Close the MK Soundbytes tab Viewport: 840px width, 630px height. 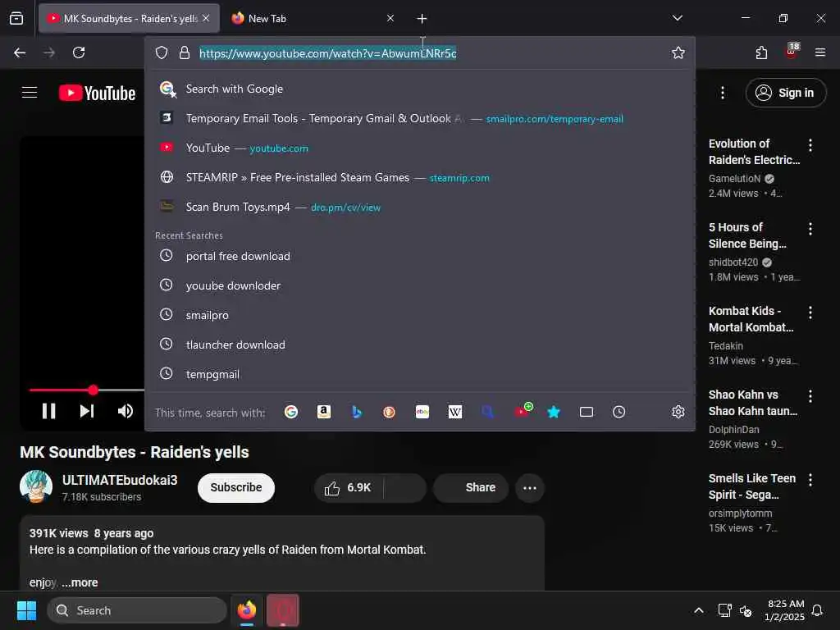(206, 18)
